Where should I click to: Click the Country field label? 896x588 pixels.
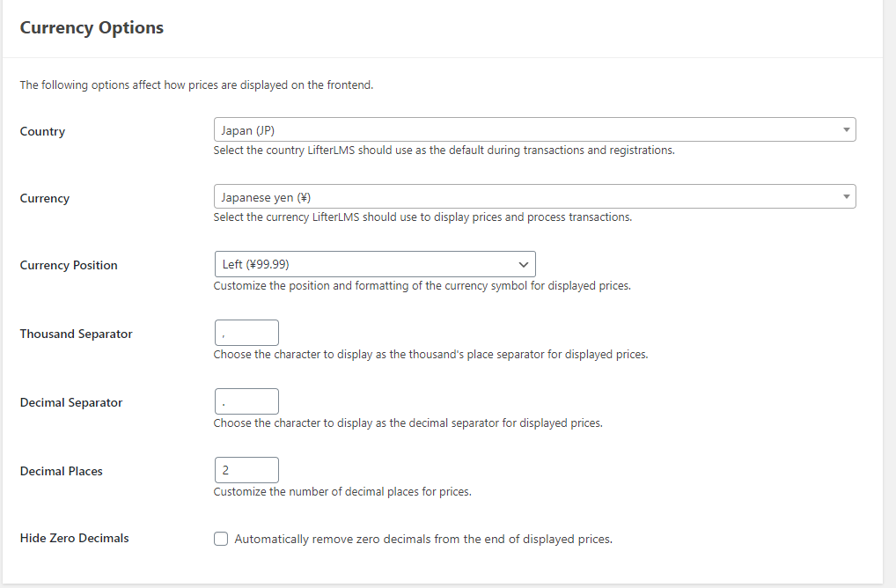coord(42,131)
